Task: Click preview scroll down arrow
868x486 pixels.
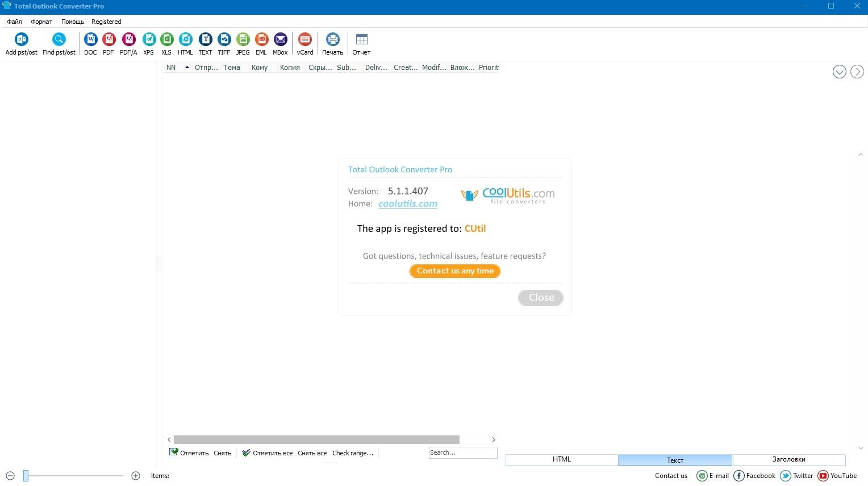Action: click(x=861, y=448)
